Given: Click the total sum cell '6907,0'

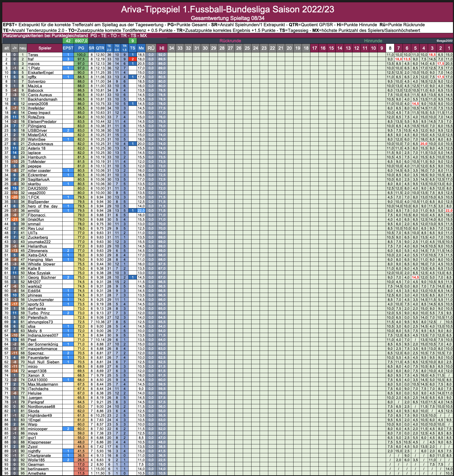Looking at the screenshot, I should (x=81, y=41).
